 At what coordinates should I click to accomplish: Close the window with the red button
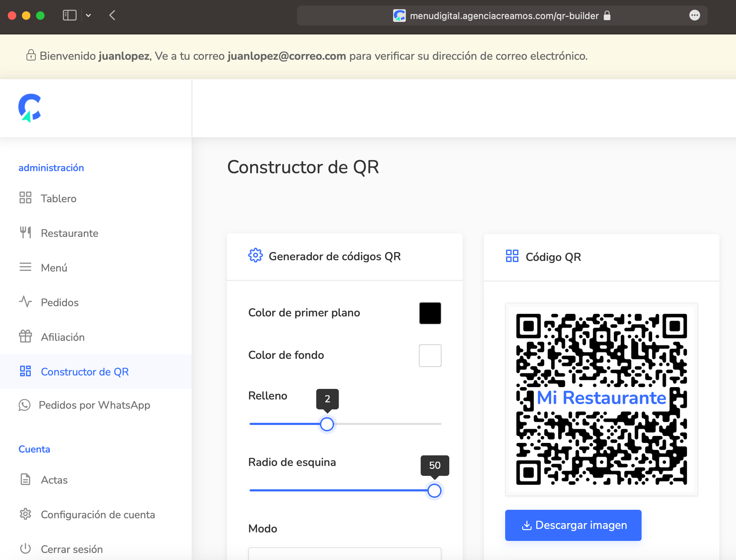12,16
